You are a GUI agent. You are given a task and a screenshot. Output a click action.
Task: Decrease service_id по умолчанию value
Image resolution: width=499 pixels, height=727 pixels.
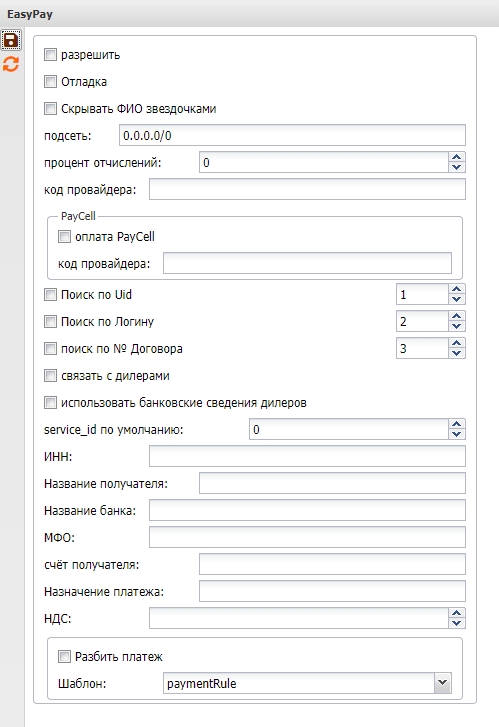pos(457,434)
